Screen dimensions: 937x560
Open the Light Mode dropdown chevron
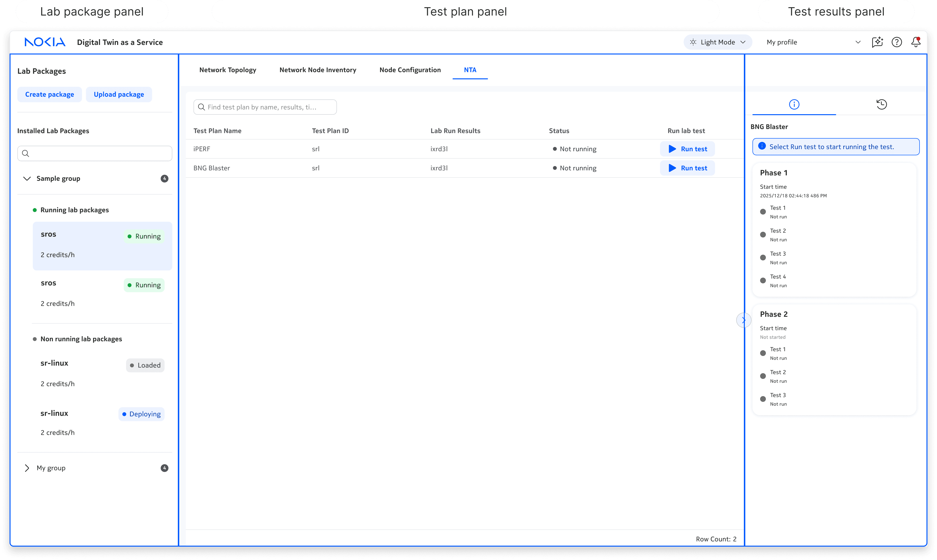point(743,42)
